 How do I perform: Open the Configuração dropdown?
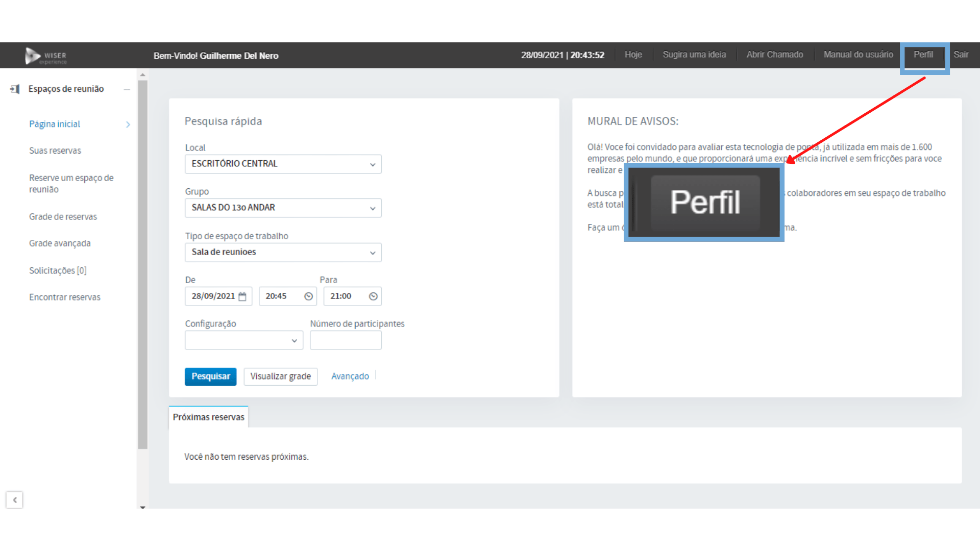pos(244,340)
